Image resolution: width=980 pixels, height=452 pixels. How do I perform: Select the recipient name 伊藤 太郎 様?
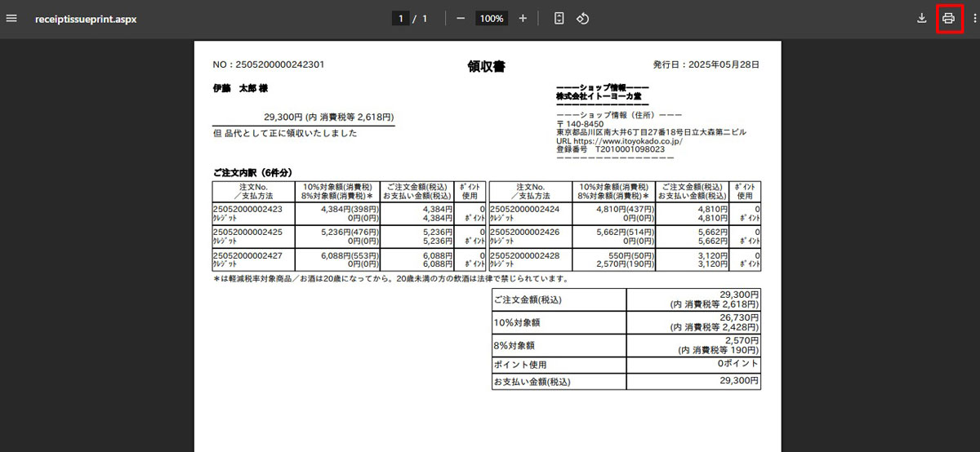tap(241, 87)
